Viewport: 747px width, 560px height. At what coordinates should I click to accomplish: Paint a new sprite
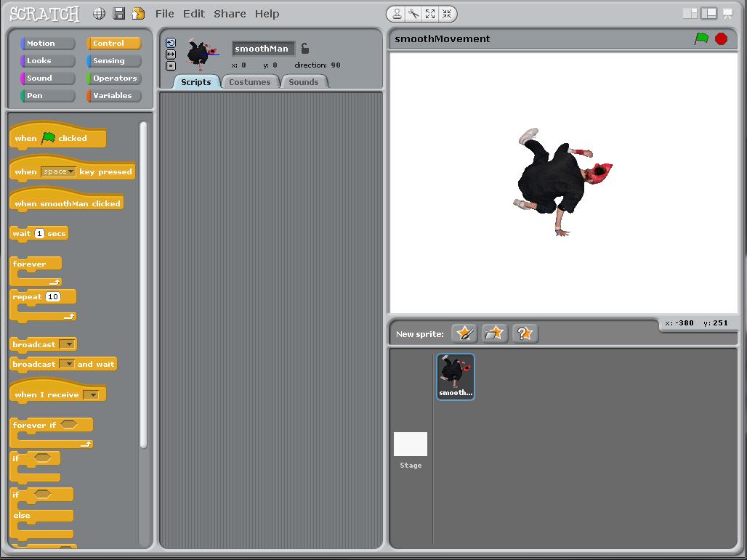(x=464, y=333)
